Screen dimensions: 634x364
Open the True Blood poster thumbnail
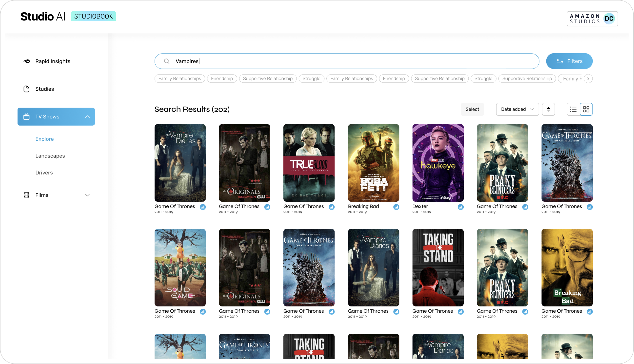click(309, 163)
